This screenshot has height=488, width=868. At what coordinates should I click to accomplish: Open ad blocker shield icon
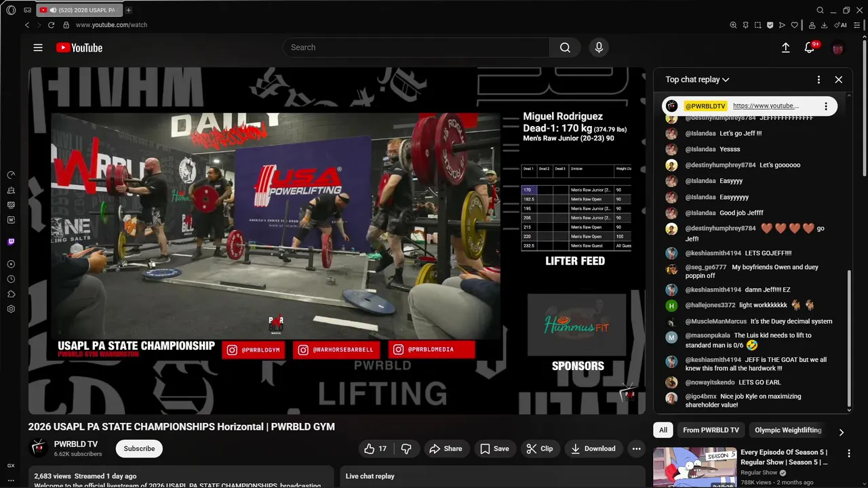pyautogui.click(x=770, y=25)
